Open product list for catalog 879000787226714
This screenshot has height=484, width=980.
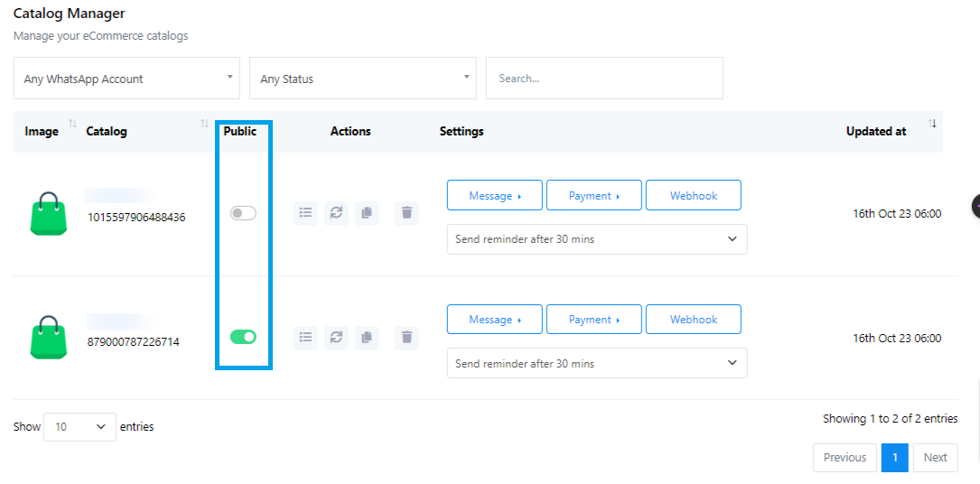pos(305,337)
